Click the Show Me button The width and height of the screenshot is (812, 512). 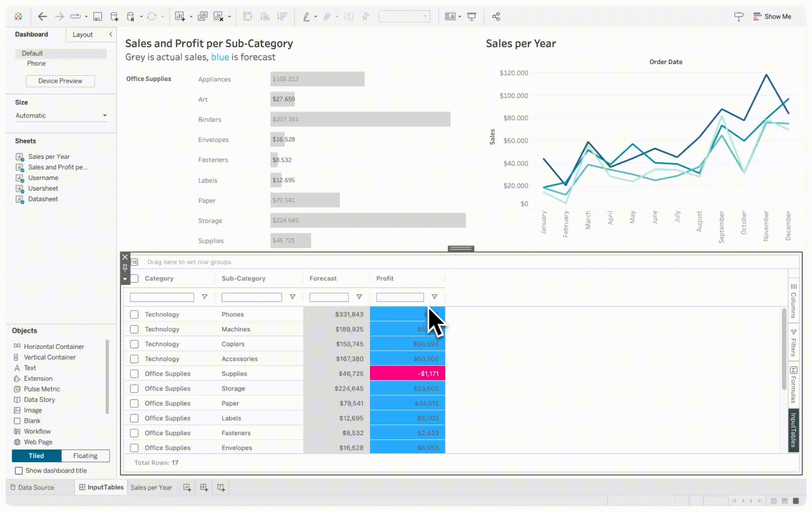(772, 17)
